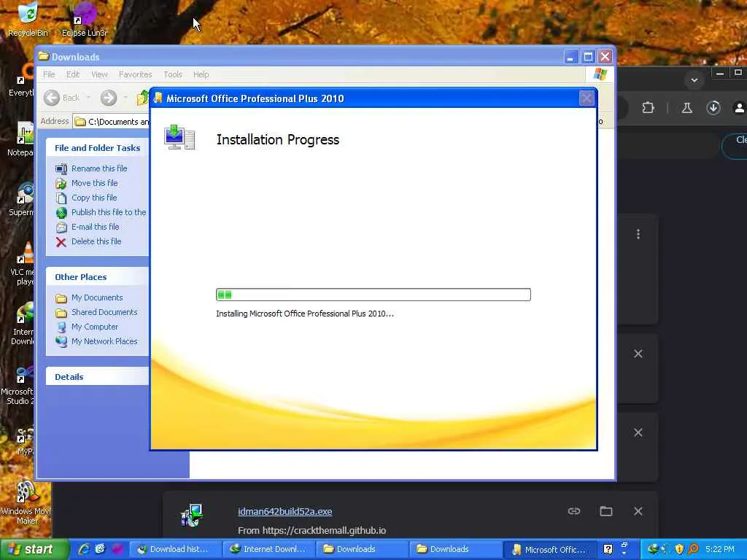Click Move this file task
The height and width of the screenshot is (560, 747).
(x=94, y=183)
